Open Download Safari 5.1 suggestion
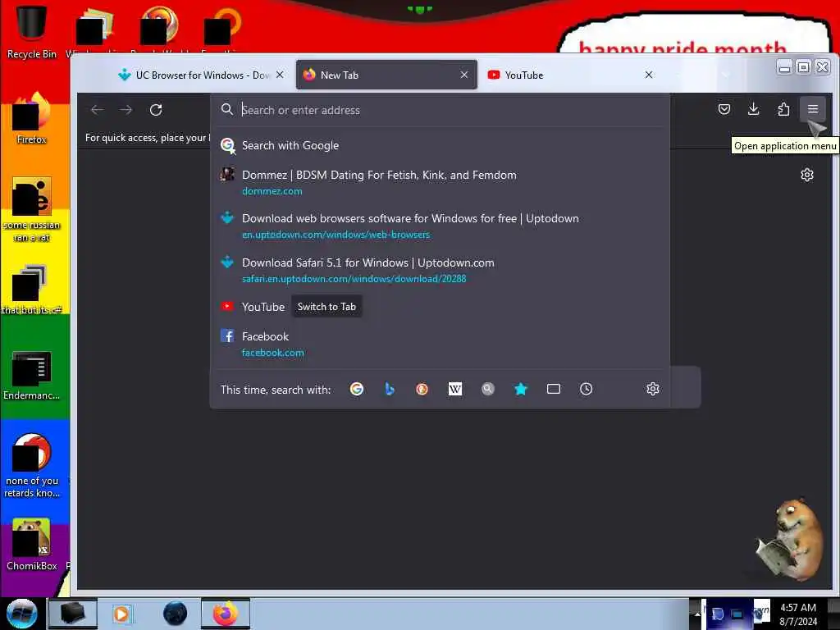 coord(440,270)
